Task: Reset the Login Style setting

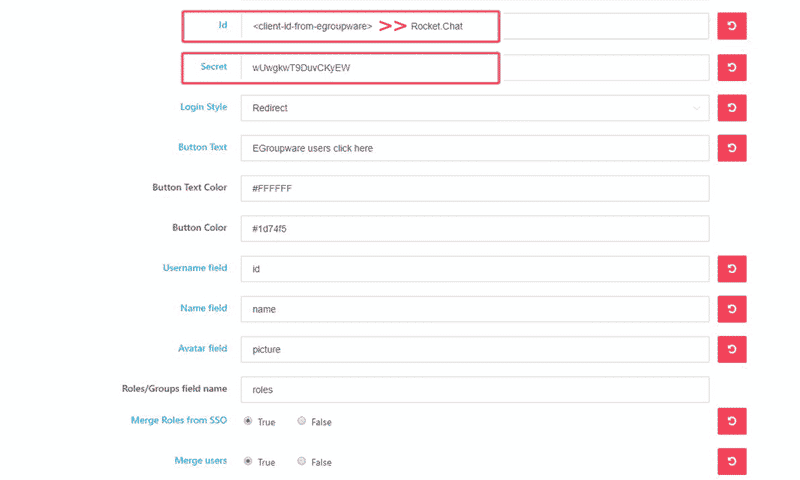Action: (x=732, y=108)
